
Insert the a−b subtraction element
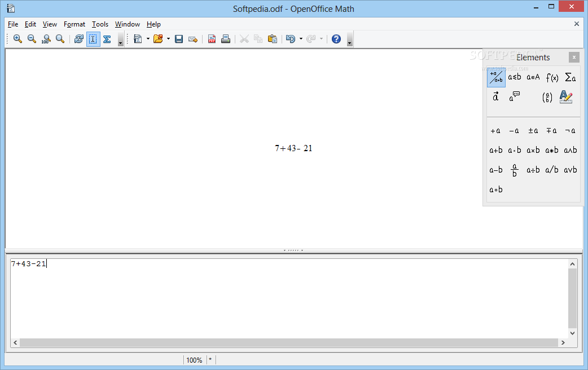coord(496,170)
